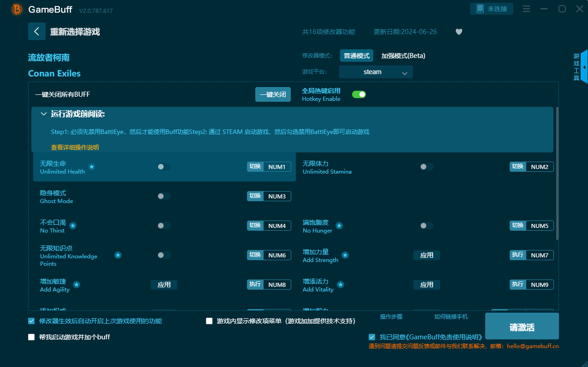This screenshot has width=588, height=367.
Task: Switch to enhanced mode (Beta) tab
Action: pyautogui.click(x=403, y=56)
